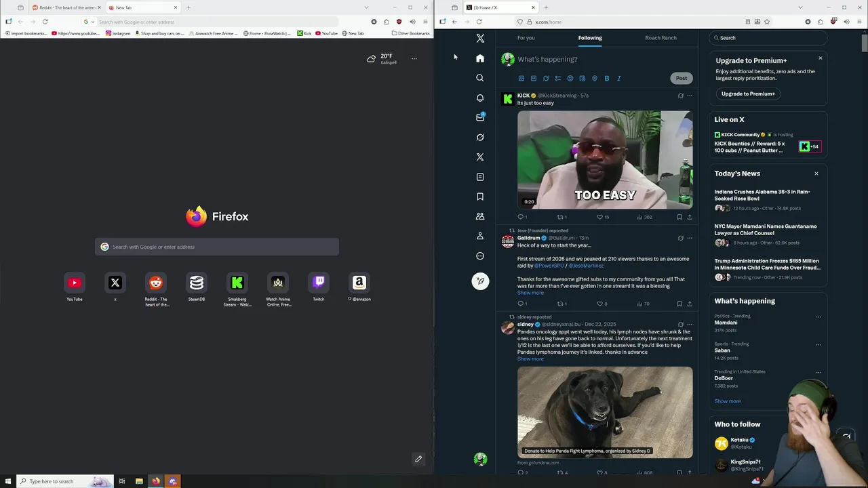Image resolution: width=868 pixels, height=488 pixels.
Task: Repost the Galidrum post
Action: coord(561,304)
